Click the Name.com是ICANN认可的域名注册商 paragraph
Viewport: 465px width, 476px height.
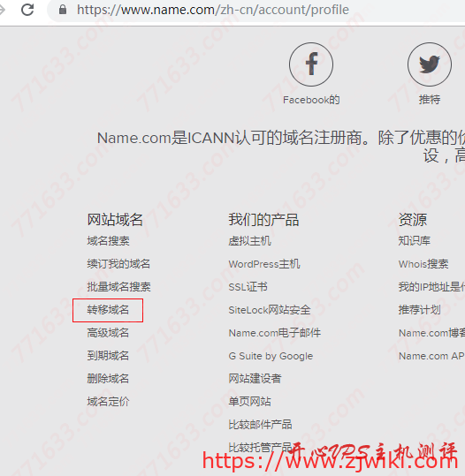pos(281,147)
